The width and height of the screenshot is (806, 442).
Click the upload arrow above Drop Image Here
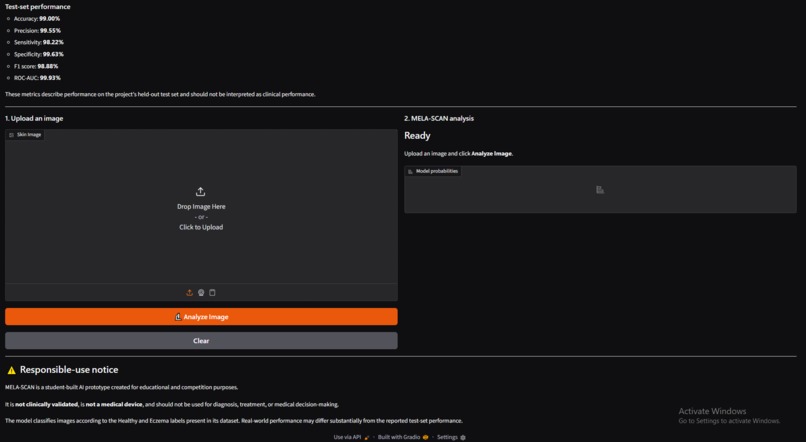click(200, 192)
